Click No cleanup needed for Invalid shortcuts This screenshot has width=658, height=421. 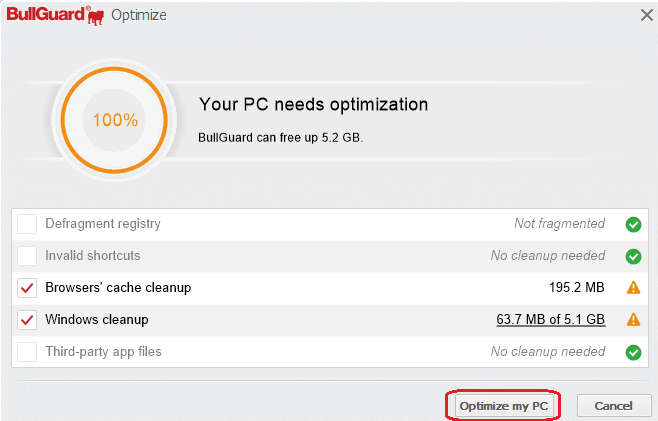[x=548, y=256]
